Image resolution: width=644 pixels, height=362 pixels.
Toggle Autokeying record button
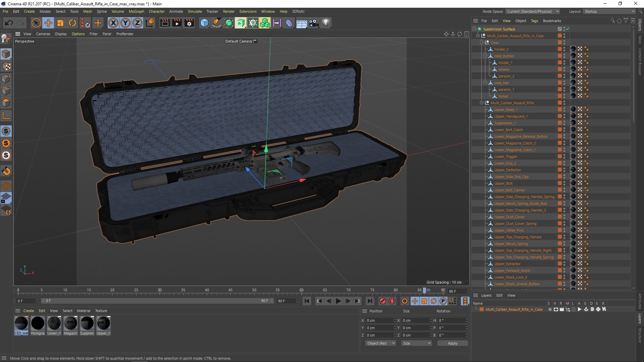(x=392, y=301)
